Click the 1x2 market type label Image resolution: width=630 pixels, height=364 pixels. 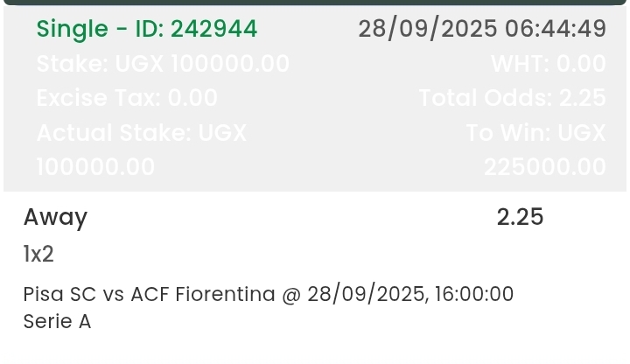point(38,255)
